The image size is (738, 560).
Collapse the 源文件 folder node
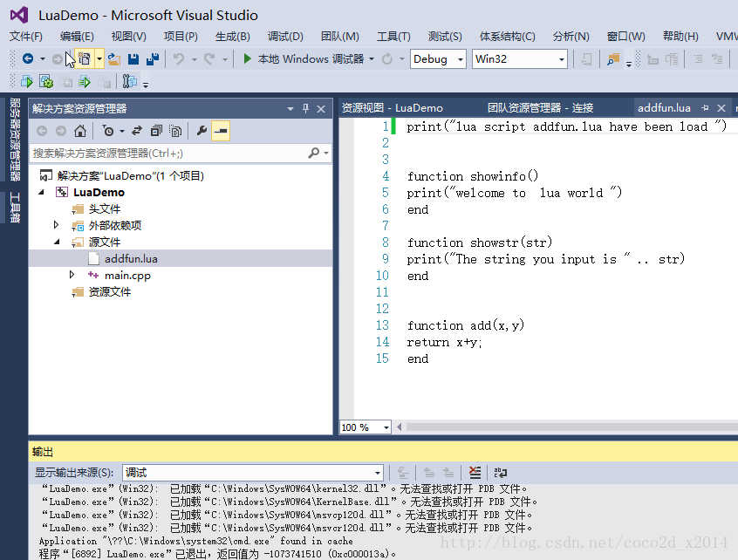(57, 242)
